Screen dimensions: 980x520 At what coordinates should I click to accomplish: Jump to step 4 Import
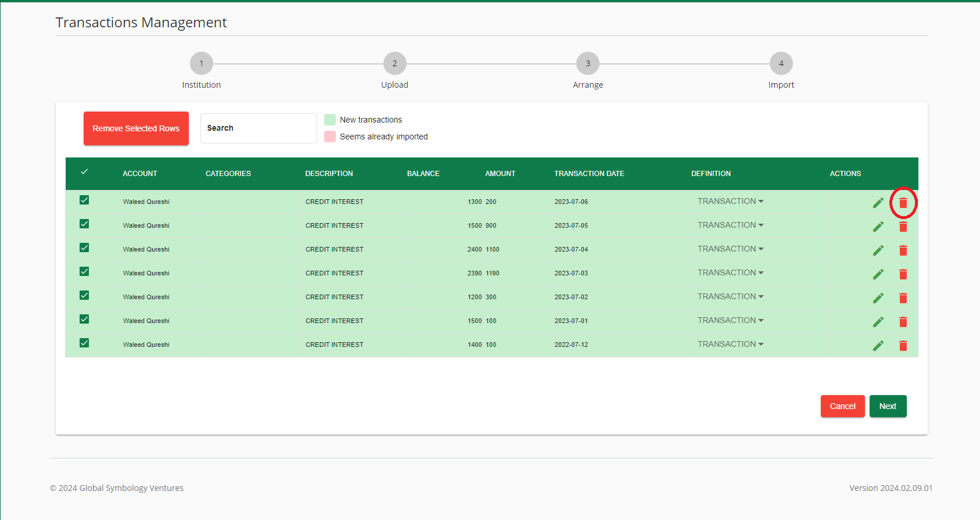point(781,64)
